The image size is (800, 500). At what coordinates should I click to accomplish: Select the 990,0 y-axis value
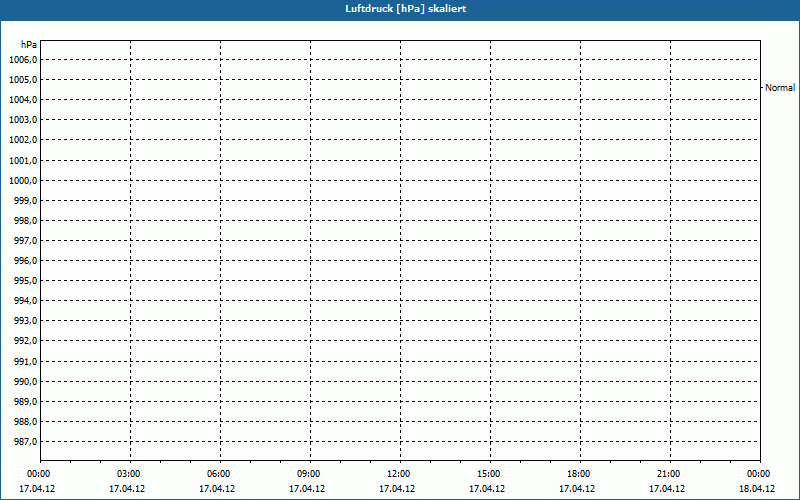click(26, 382)
